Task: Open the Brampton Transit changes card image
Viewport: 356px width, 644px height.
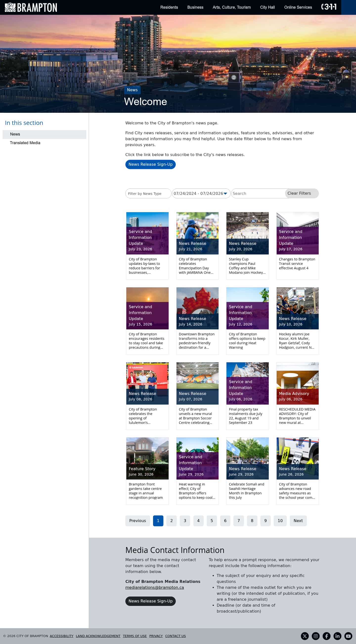Action: pyautogui.click(x=298, y=233)
